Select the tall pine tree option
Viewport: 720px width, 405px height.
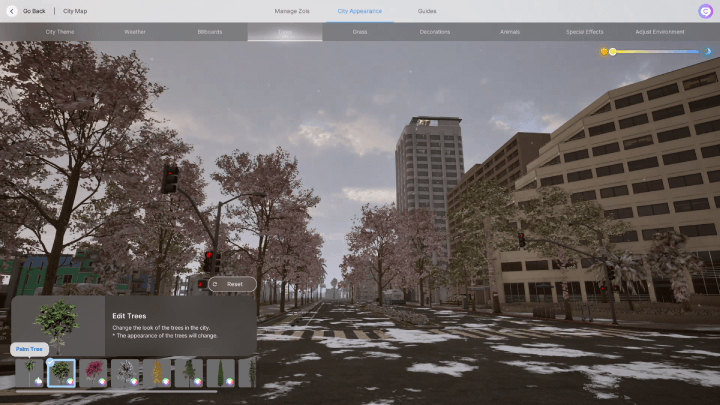[188, 373]
